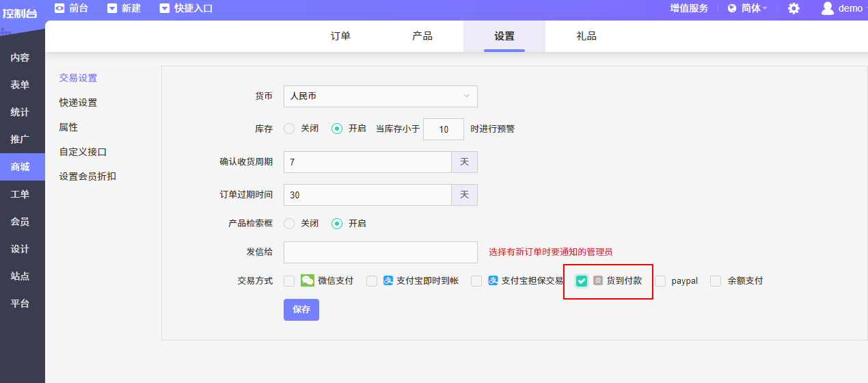
Task: Click the settings gear icon in header
Action: [794, 8]
